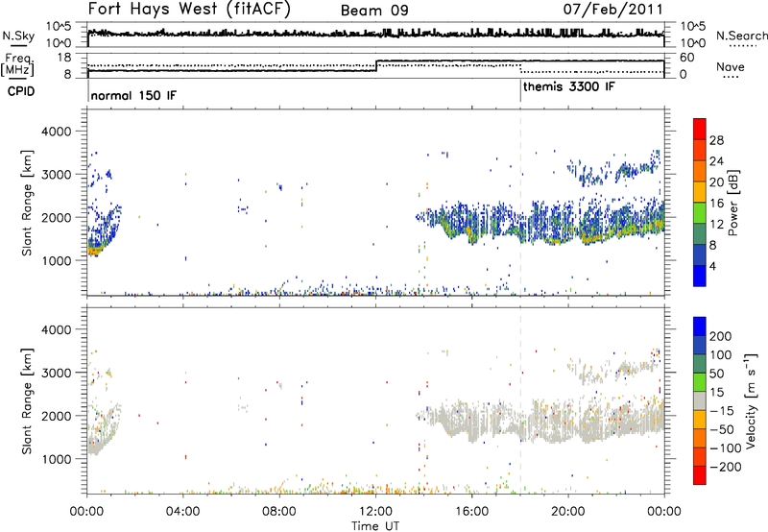Click the "20:00" time tick label

(x=568, y=512)
